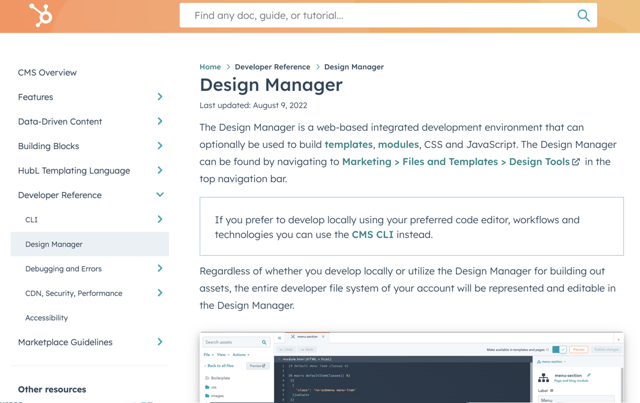Open CDN, Security, Performance entry

[73, 293]
